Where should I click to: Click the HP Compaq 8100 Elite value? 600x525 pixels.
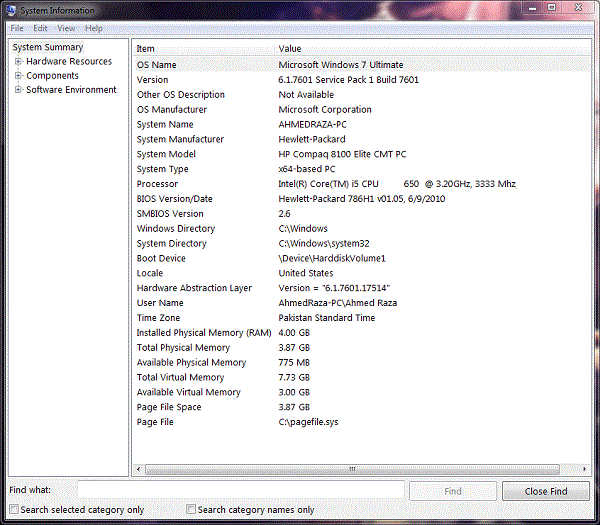(x=342, y=154)
